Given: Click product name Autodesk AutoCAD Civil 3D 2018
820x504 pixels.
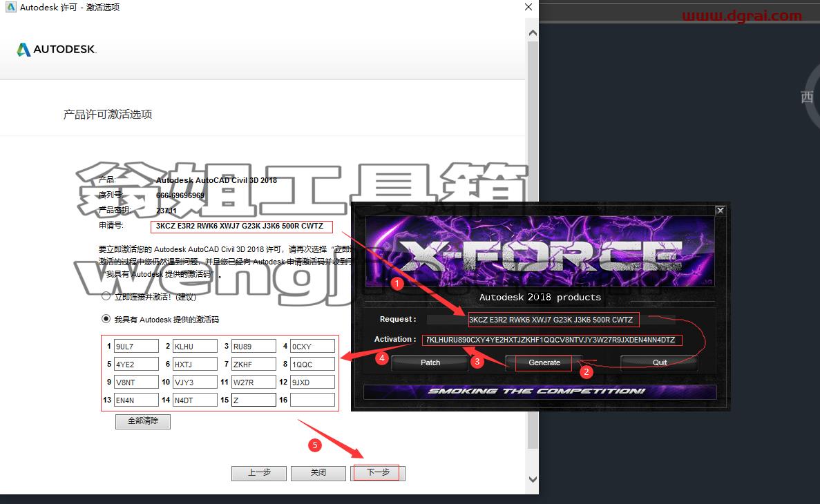Looking at the screenshot, I should click(216, 180).
